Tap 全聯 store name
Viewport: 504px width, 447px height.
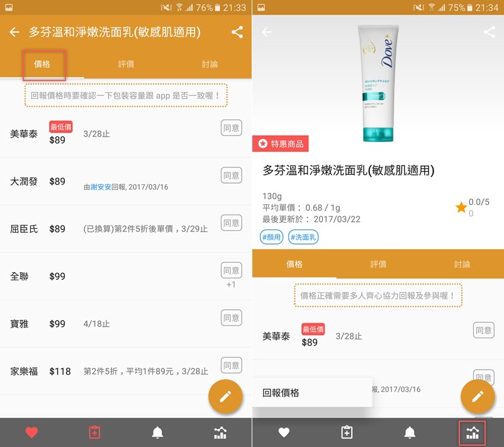tap(20, 277)
